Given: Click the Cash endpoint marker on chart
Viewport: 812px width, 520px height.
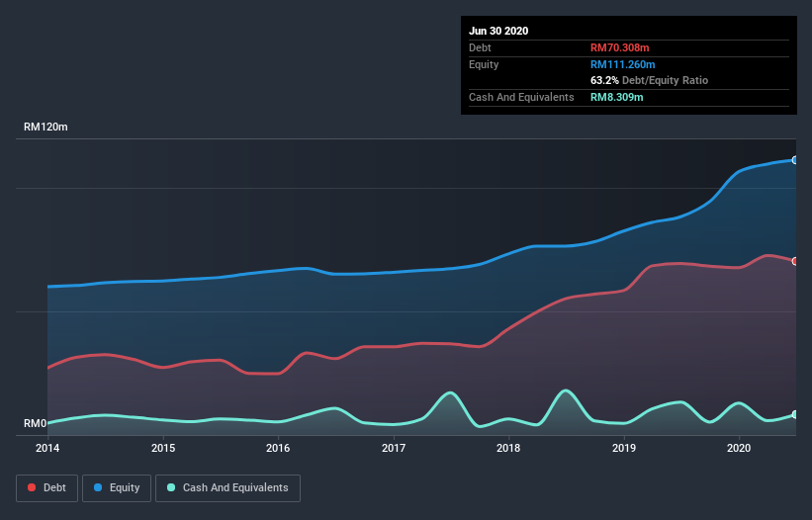Looking at the screenshot, I should tap(795, 414).
